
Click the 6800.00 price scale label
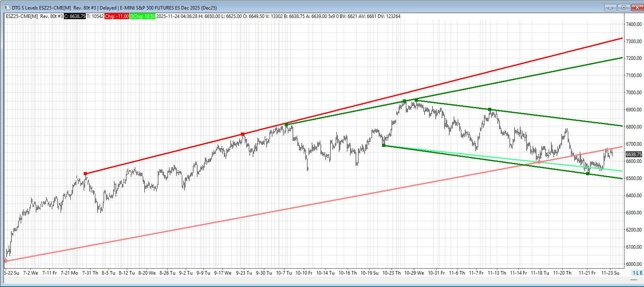pyautogui.click(x=634, y=127)
